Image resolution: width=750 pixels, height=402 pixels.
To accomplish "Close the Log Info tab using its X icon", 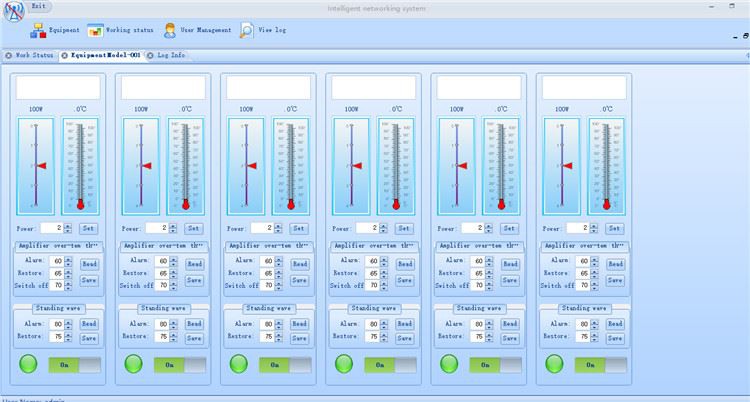I will point(152,55).
